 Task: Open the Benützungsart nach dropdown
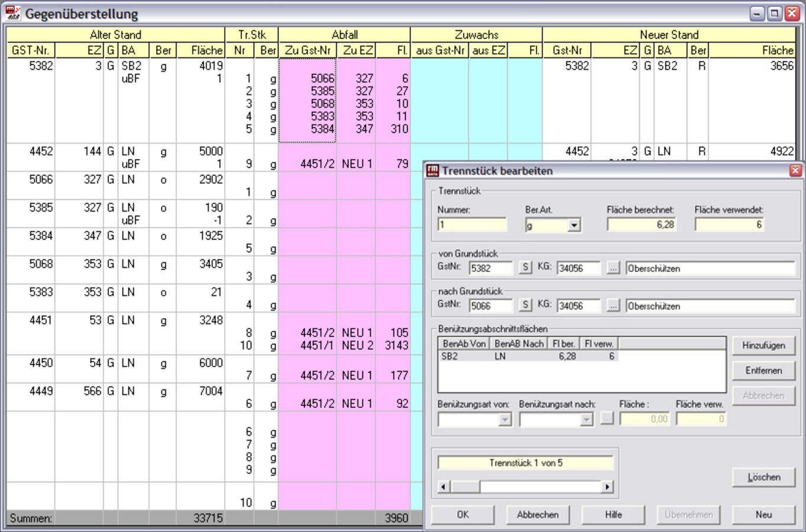point(586,419)
